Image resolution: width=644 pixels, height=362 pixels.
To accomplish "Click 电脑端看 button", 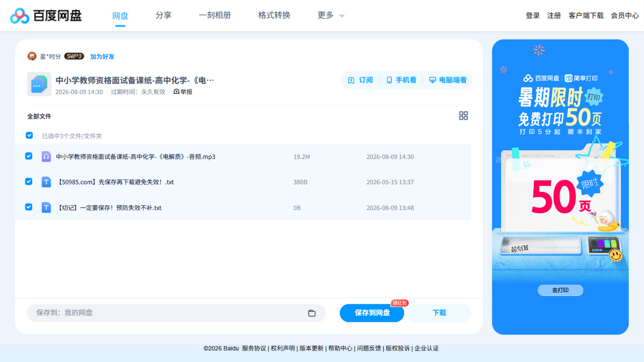I will [448, 80].
